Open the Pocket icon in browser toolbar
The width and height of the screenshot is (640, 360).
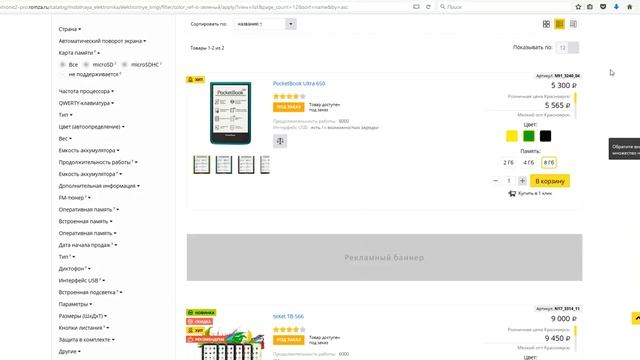603,7
